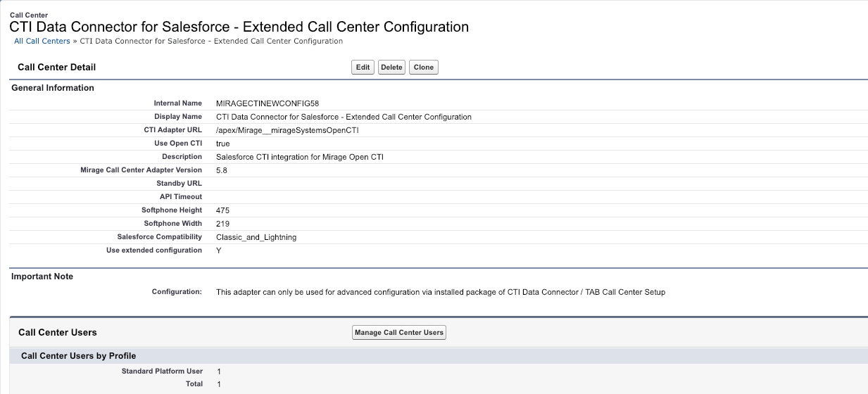868x394 pixels.
Task: Click the Salesforce Compatibility label
Action: pos(160,237)
